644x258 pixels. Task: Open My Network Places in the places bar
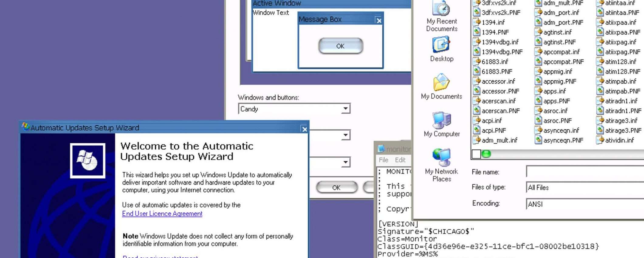441,166
